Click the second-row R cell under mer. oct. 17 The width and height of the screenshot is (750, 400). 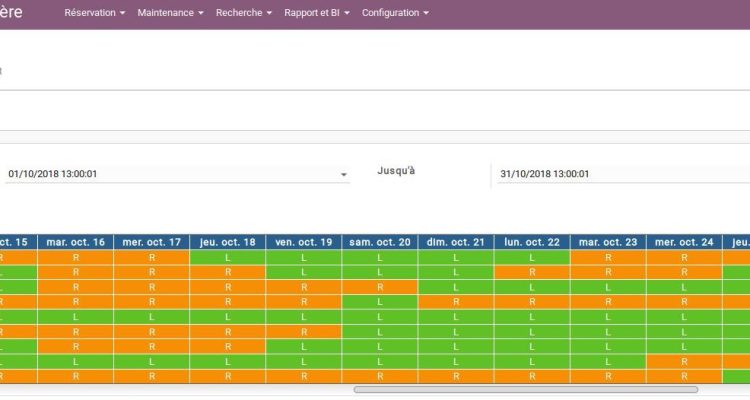[152, 272]
